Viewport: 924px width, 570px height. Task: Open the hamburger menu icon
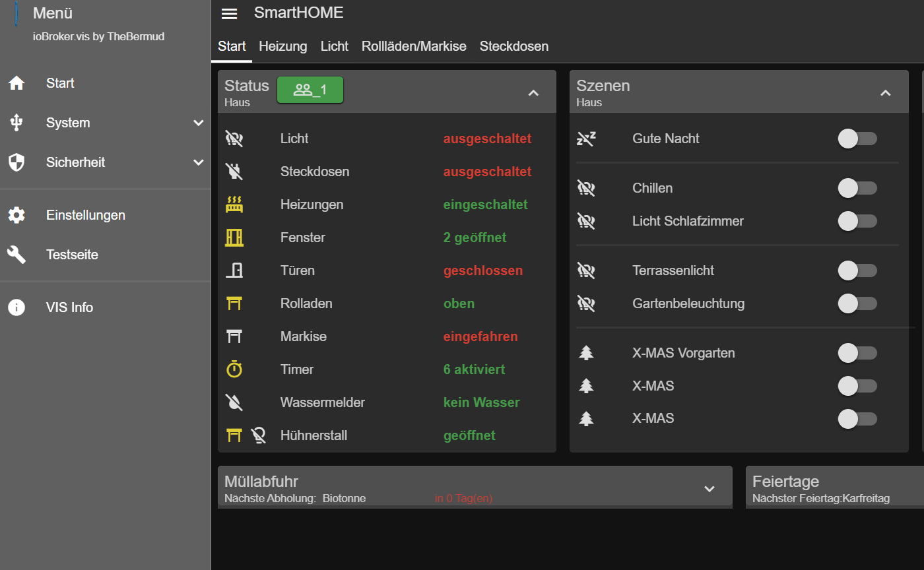click(229, 14)
